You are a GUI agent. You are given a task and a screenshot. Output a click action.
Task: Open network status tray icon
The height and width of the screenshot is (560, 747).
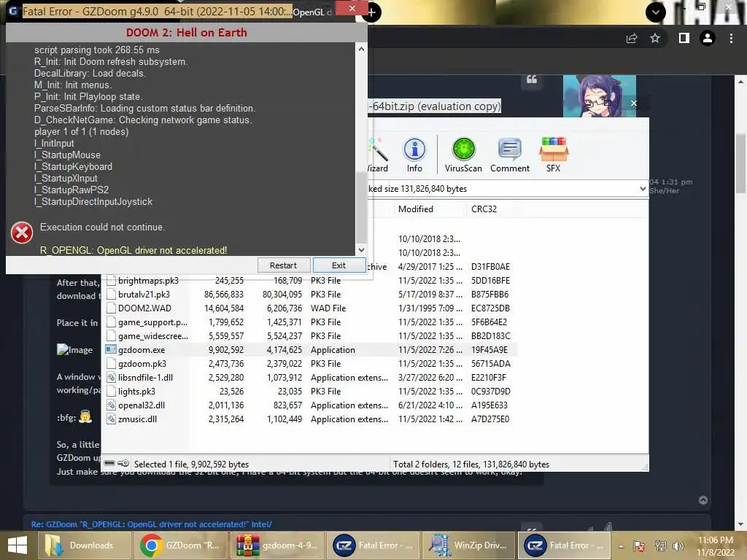tap(661, 545)
